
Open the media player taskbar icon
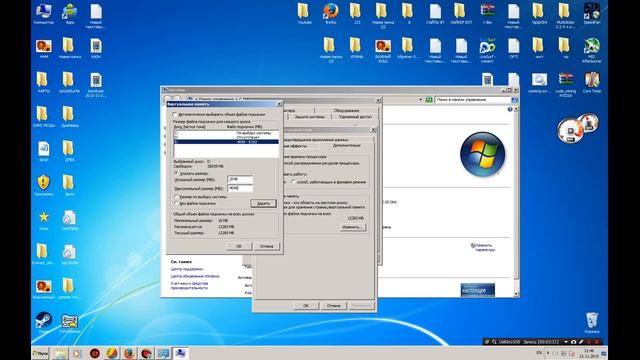pyautogui.click(x=77, y=353)
